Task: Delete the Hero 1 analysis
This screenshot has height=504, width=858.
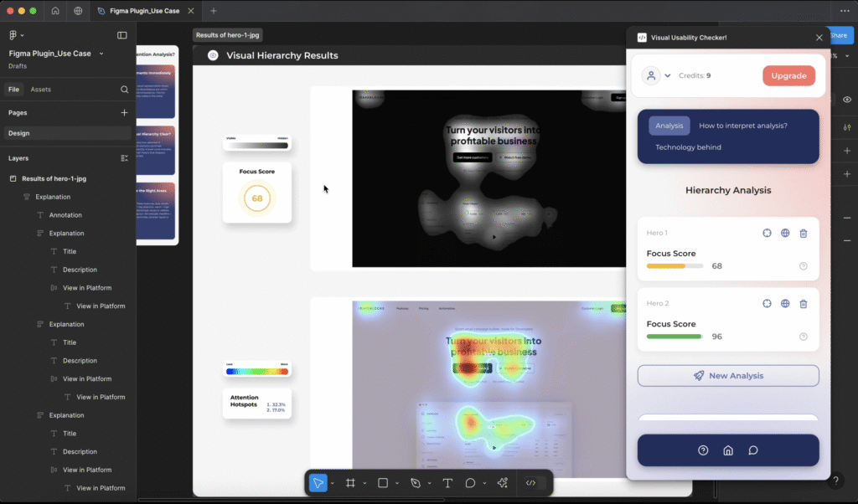Action: click(x=804, y=234)
